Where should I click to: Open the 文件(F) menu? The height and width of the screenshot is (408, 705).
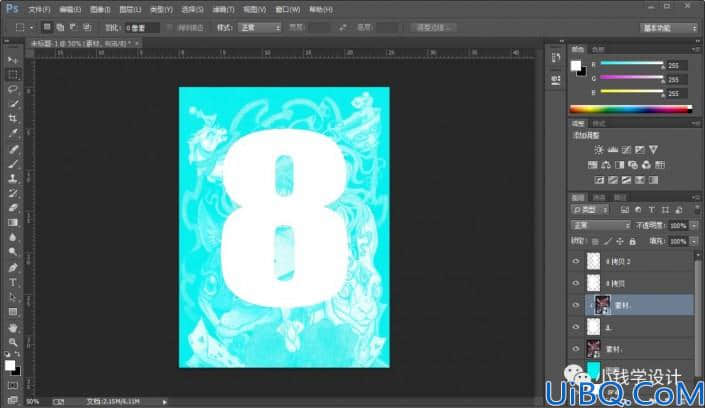39,9
